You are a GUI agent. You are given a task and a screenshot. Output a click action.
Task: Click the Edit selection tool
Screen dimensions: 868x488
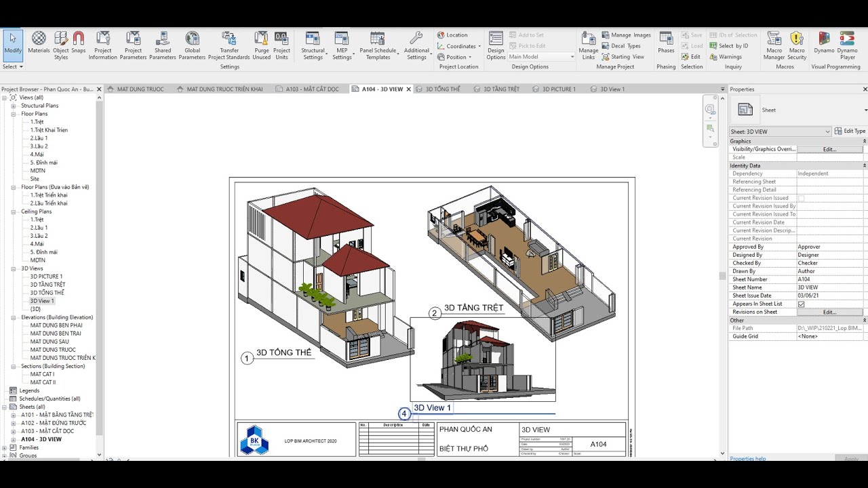point(691,56)
